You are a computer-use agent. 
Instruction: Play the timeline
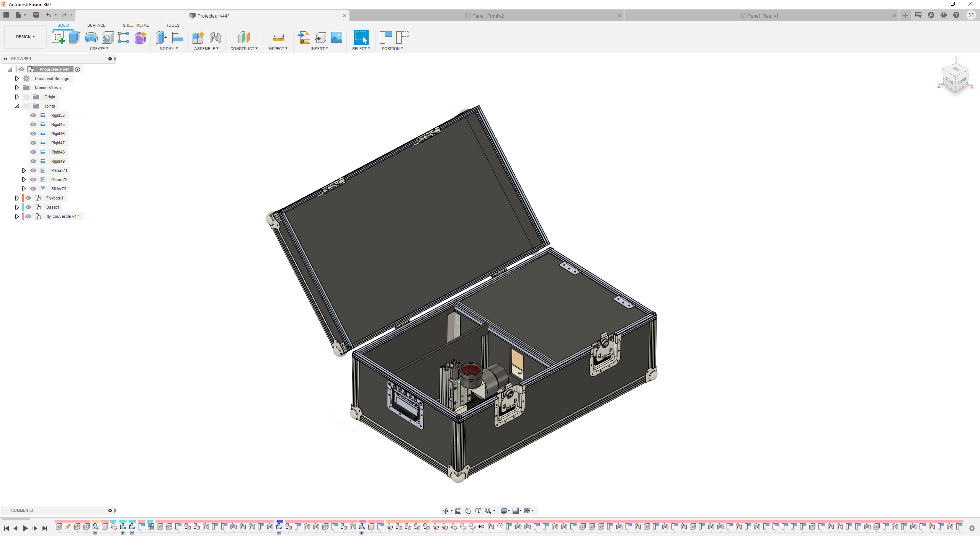25,528
